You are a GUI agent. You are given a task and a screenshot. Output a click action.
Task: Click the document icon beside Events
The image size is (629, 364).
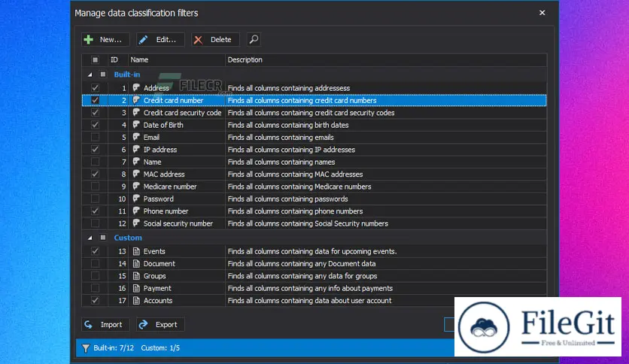tap(136, 251)
